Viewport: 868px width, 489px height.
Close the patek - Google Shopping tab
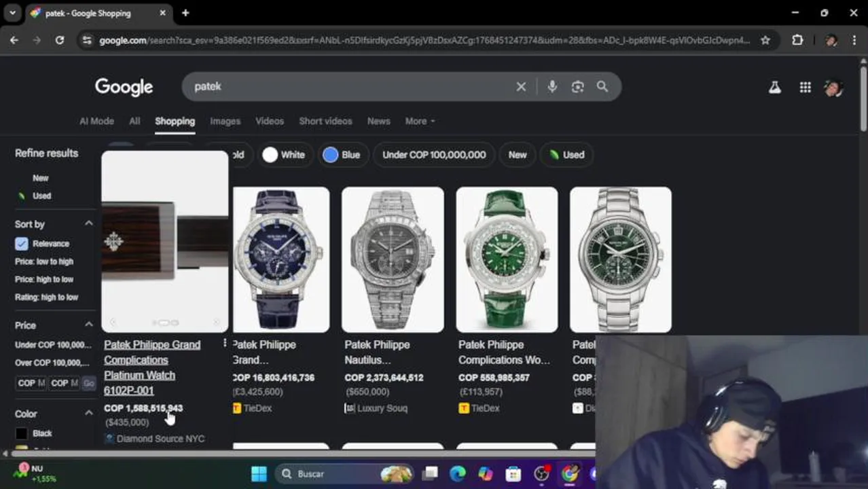[x=163, y=13]
